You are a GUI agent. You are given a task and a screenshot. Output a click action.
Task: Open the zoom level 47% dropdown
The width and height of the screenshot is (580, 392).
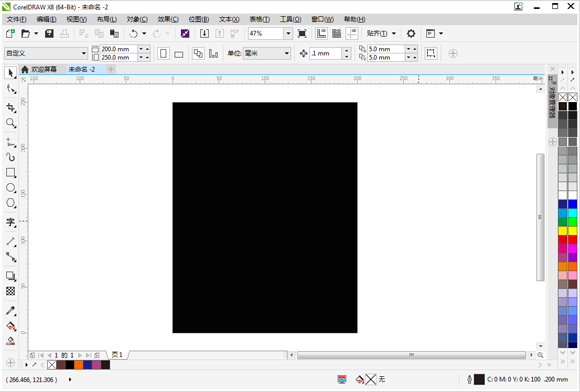(x=288, y=34)
